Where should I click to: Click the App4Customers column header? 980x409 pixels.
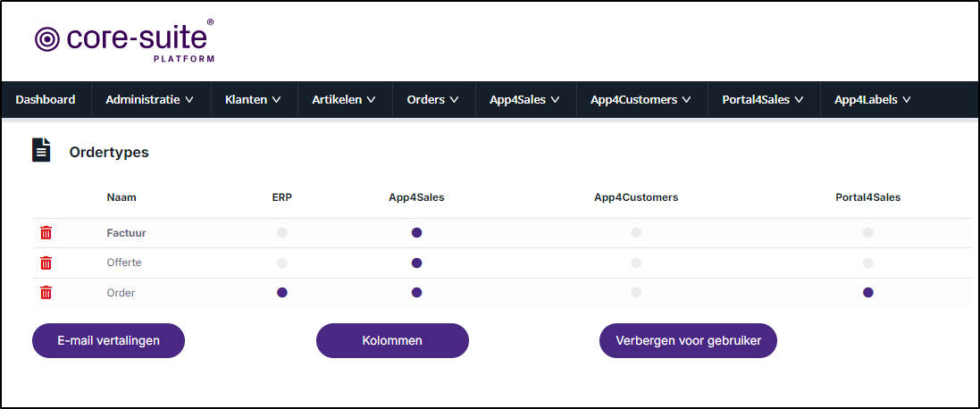tap(636, 197)
